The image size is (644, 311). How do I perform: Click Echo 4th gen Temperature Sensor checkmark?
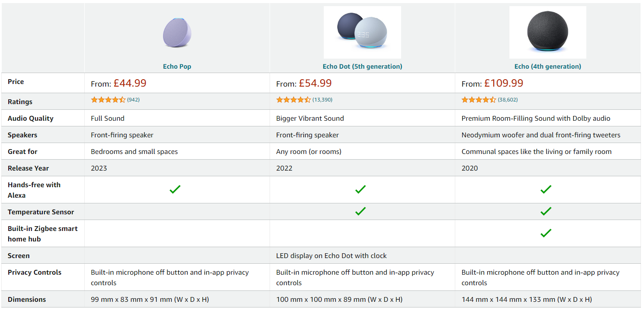click(546, 211)
